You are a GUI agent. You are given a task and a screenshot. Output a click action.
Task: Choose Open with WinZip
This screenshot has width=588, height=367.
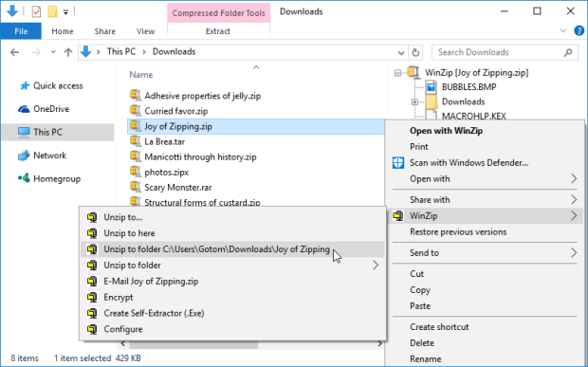click(x=446, y=131)
